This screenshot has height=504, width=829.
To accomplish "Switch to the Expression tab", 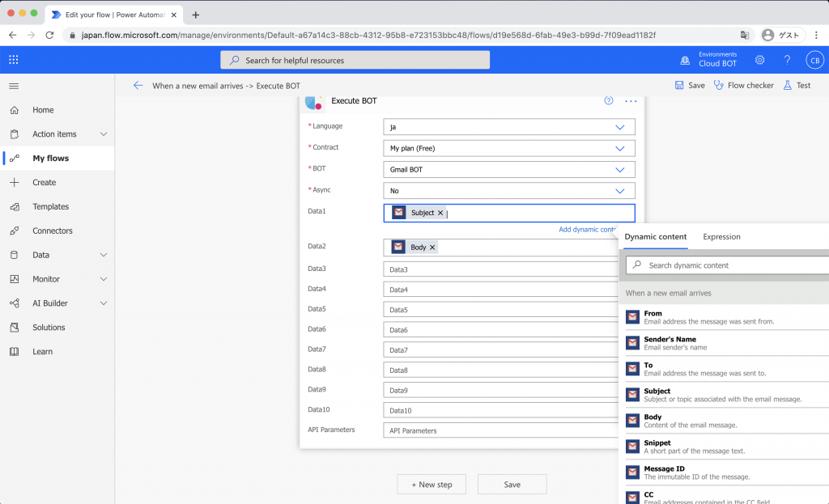I will [721, 237].
